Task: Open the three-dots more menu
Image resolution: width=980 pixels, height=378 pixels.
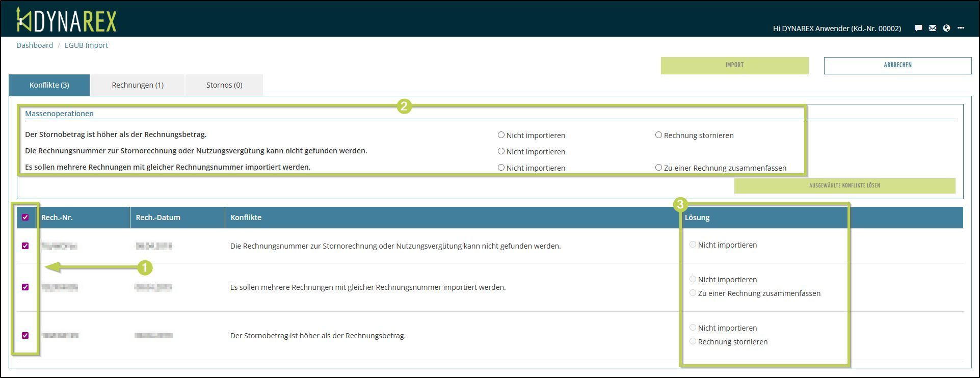Action: [x=961, y=28]
